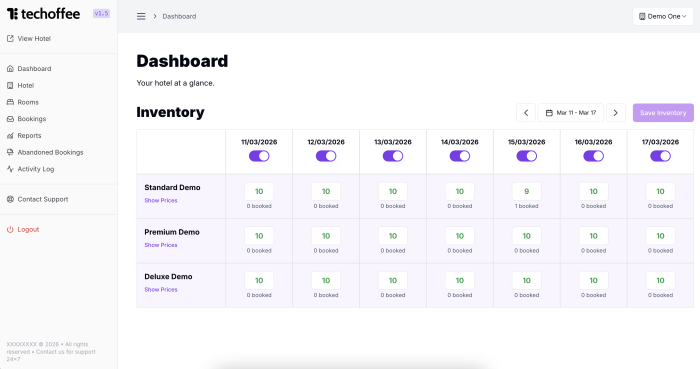Click the calendar icon in date range
This screenshot has height=369, width=700.
click(549, 113)
